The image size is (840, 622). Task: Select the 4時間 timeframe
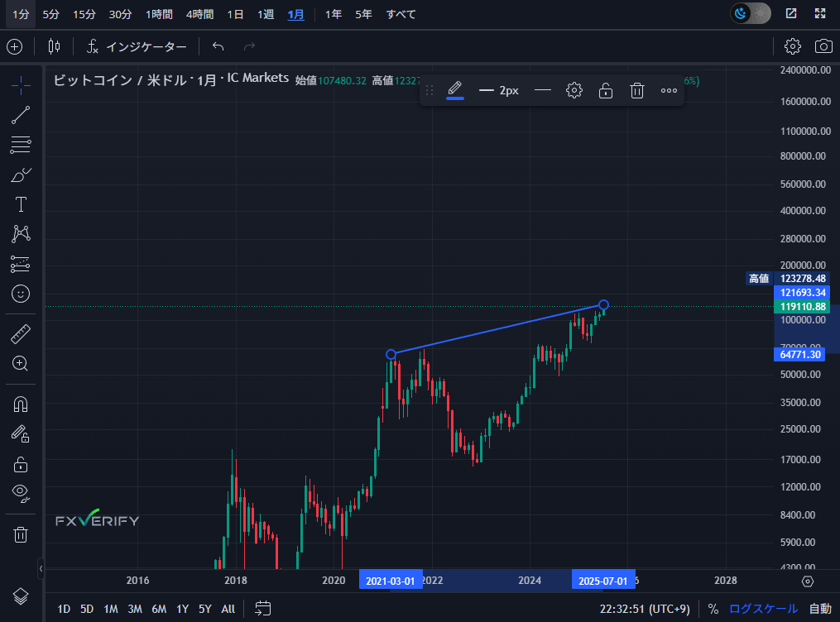(199, 14)
